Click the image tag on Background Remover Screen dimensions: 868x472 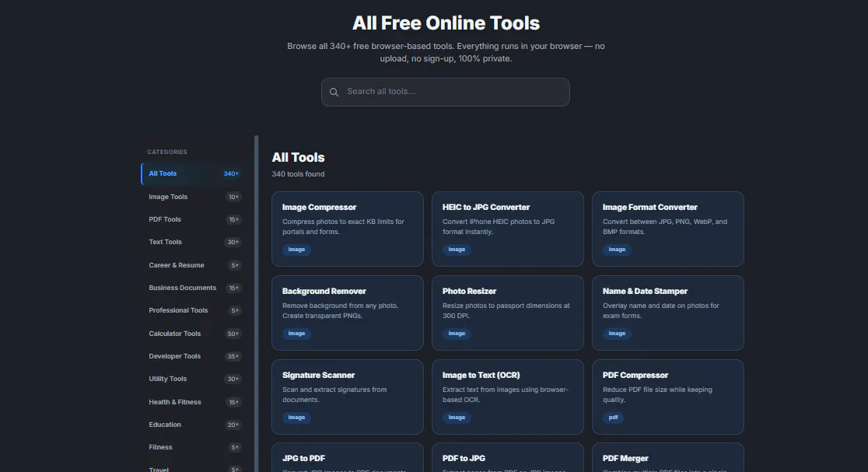tap(296, 334)
